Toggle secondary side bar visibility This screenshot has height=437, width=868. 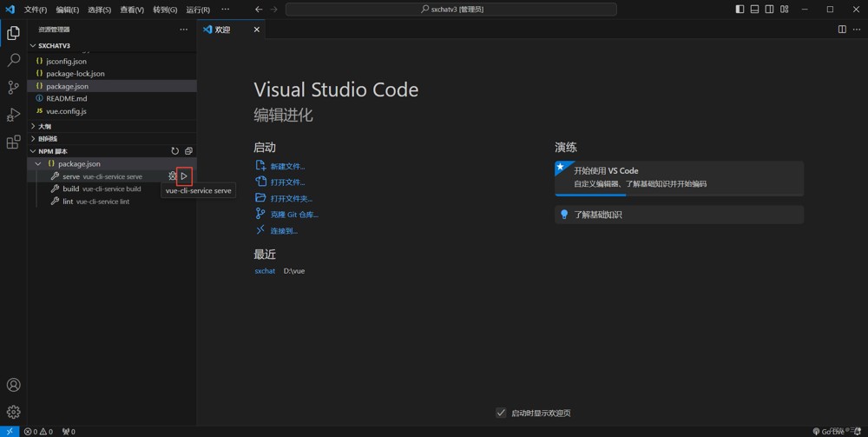[x=769, y=10]
